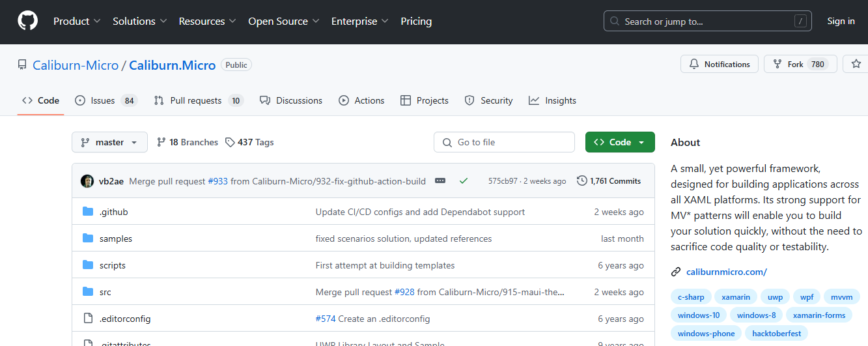This screenshot has height=346, width=868.
Task: Click the .github folder icon
Action: coord(88,212)
